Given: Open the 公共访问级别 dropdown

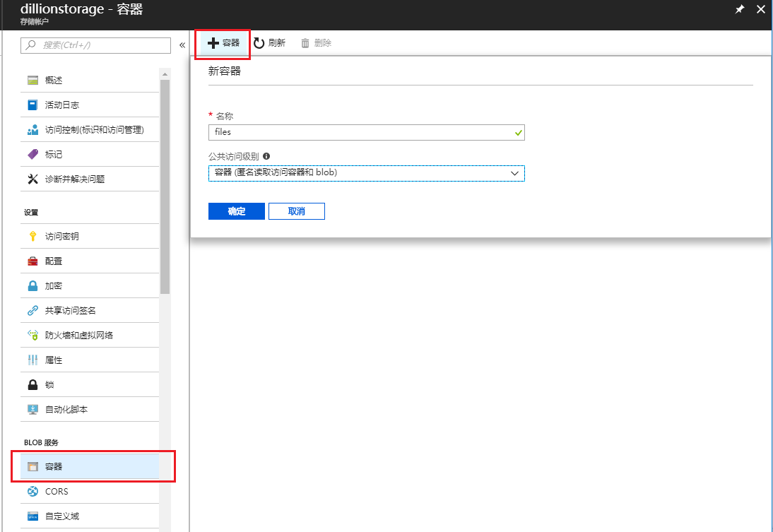Looking at the screenshot, I should pos(366,173).
